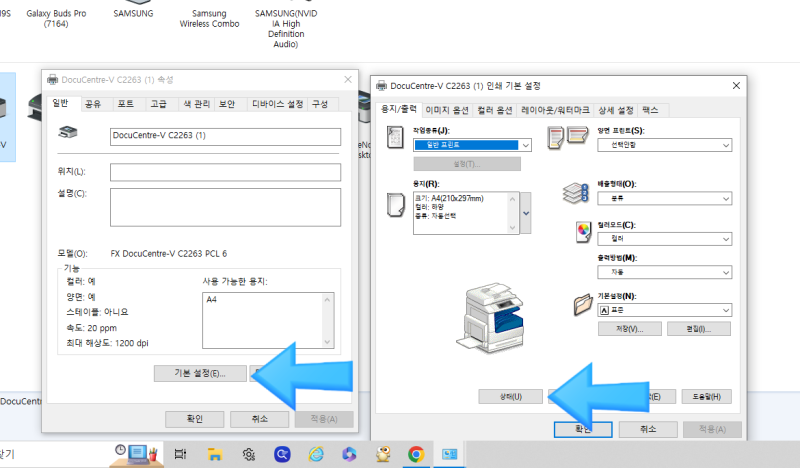Switch to 컬러 옵션 tab
This screenshot has width=800, height=468.
coord(494,110)
